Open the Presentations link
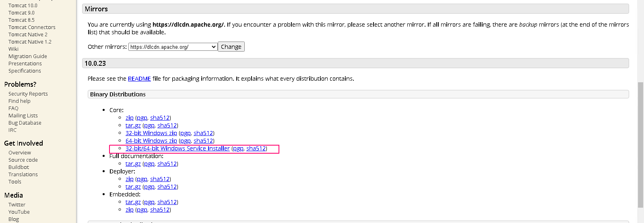The width and height of the screenshot is (644, 223). click(25, 64)
